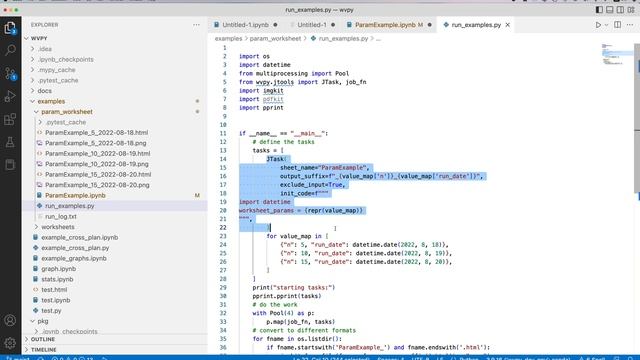
Task: Open example_cross_plan.py file
Action: coord(75,248)
